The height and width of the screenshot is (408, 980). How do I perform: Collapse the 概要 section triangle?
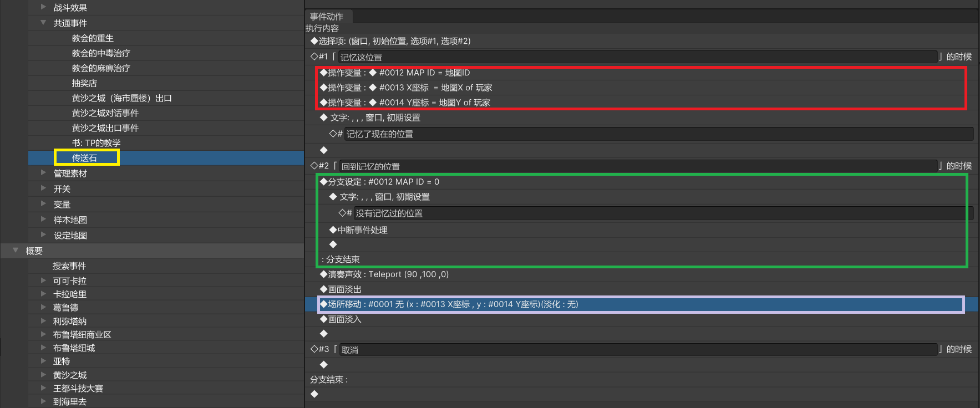pyautogui.click(x=16, y=251)
